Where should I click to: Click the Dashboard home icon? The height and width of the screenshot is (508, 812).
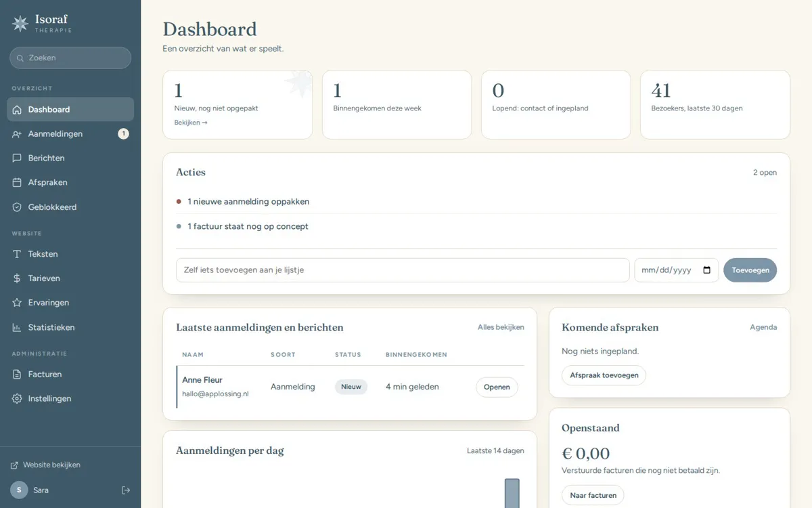[17, 110]
